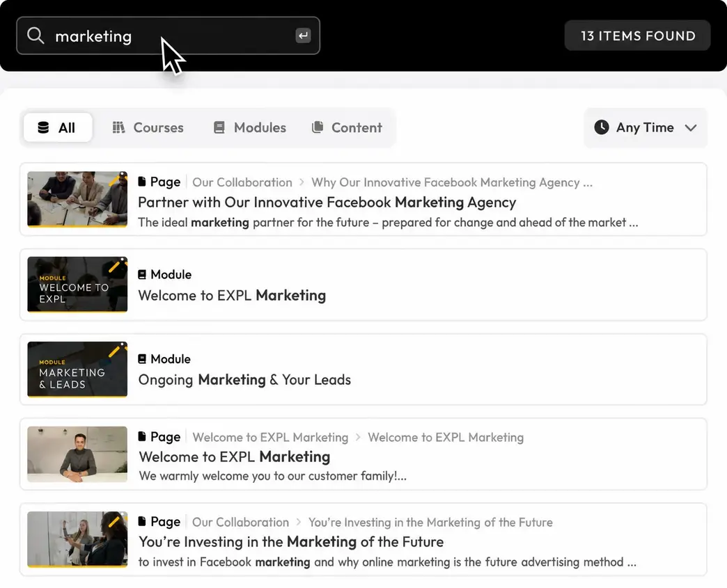Click Module icon of Welcome to EXPL Marketing
This screenshot has width=727, height=588.
[142, 274]
